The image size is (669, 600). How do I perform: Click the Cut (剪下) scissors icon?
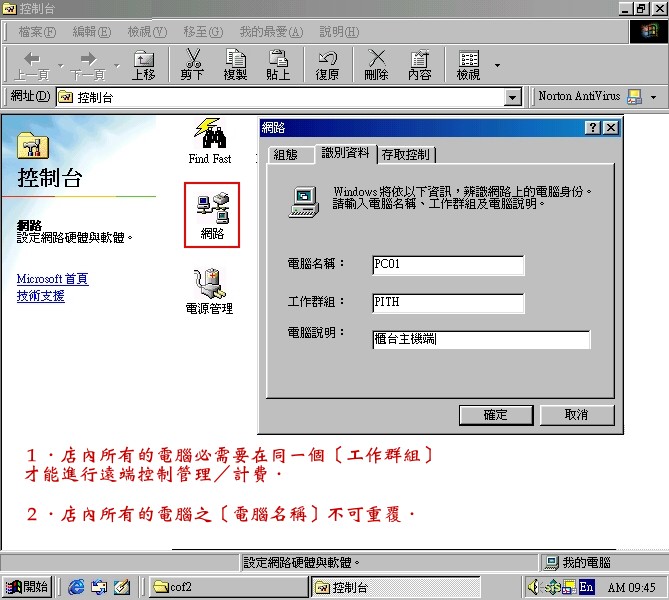point(192,65)
